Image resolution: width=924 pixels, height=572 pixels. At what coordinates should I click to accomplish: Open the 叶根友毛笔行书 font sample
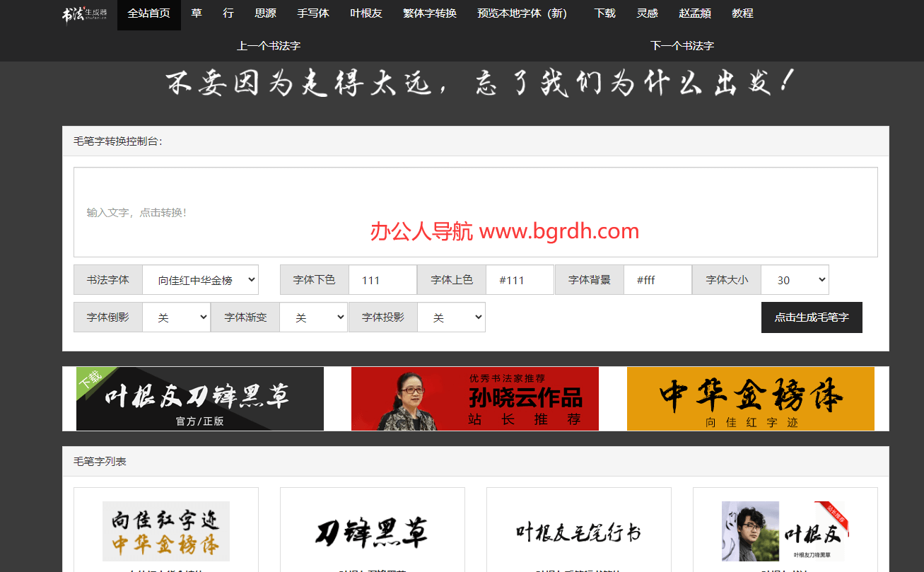pos(578,531)
